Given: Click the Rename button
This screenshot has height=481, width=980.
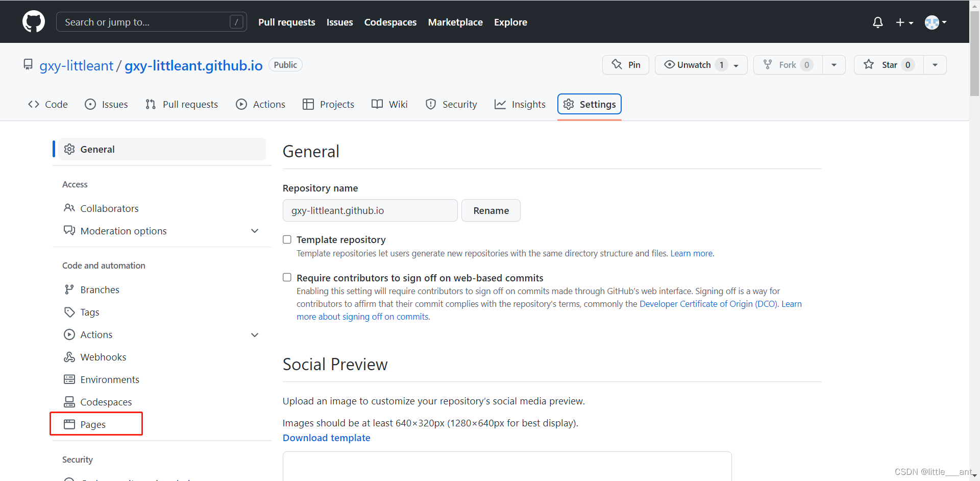Looking at the screenshot, I should click(491, 210).
